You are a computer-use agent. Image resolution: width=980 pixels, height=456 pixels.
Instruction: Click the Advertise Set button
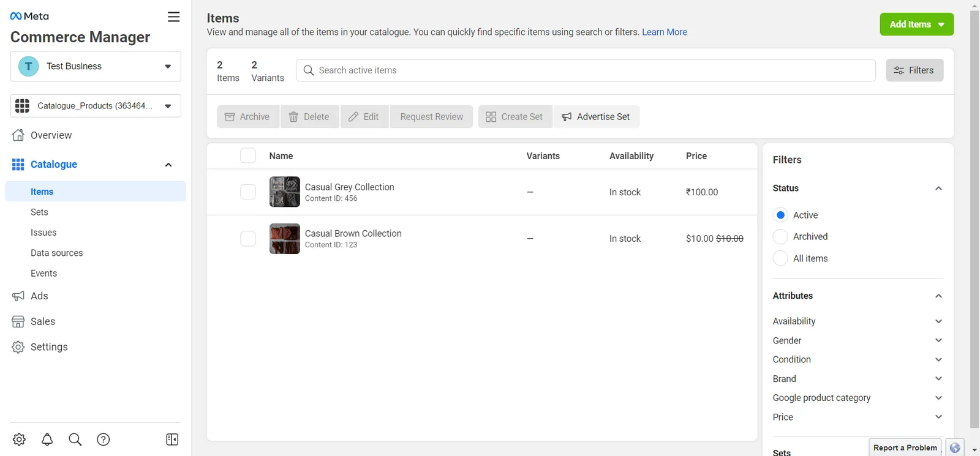(x=597, y=117)
